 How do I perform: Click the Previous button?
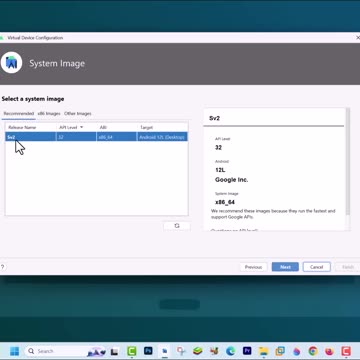coord(253,267)
